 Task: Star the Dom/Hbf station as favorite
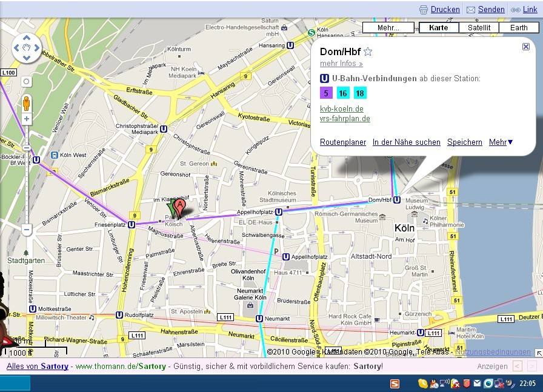coord(368,51)
